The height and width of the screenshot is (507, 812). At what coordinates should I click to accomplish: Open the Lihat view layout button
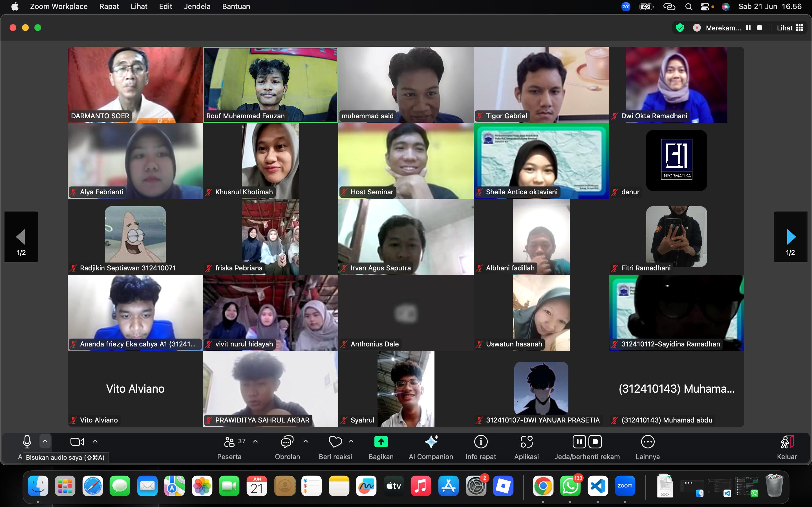coord(790,28)
